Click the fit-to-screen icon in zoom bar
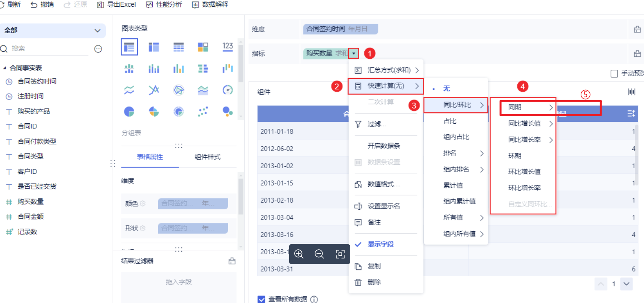This screenshot has width=644, height=303. pos(340,254)
